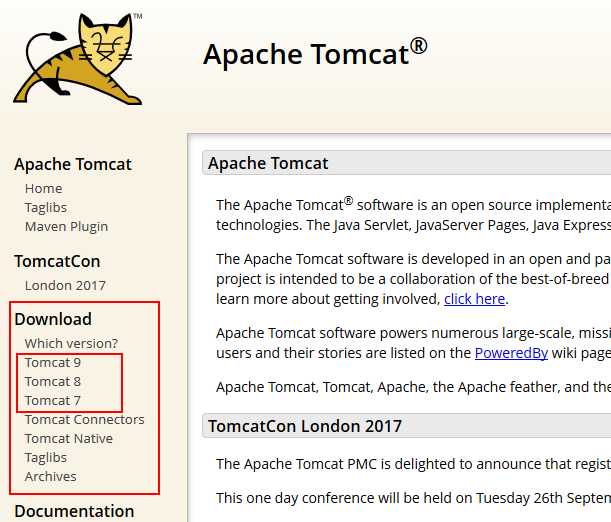Click the 'Which version?' link
The image size is (611, 522).
[71, 344]
